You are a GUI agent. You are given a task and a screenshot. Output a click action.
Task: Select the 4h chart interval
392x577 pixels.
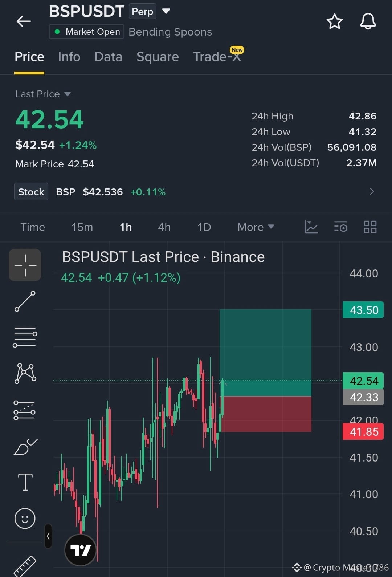(164, 227)
